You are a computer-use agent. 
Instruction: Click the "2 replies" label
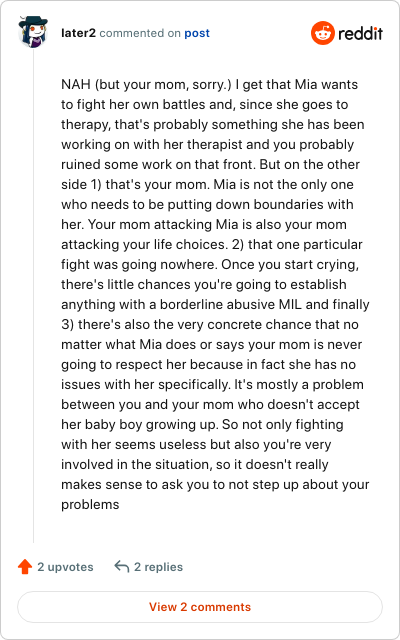pyautogui.click(x=158, y=567)
